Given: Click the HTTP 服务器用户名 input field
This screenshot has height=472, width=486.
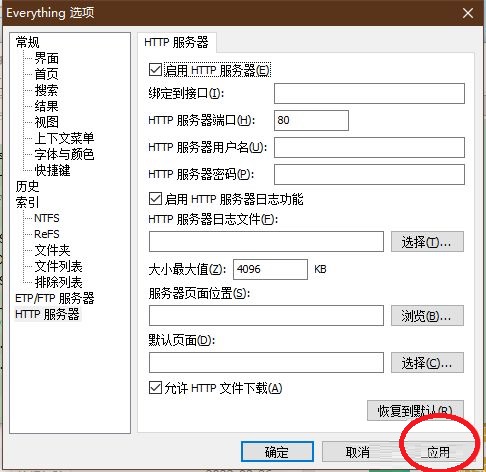Looking at the screenshot, I should (x=369, y=147).
